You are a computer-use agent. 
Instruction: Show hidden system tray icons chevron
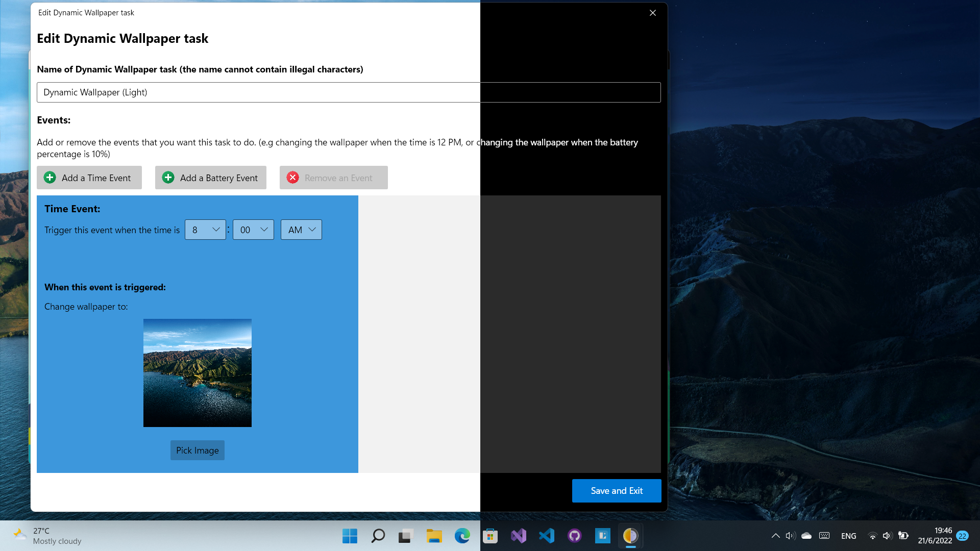(x=775, y=536)
